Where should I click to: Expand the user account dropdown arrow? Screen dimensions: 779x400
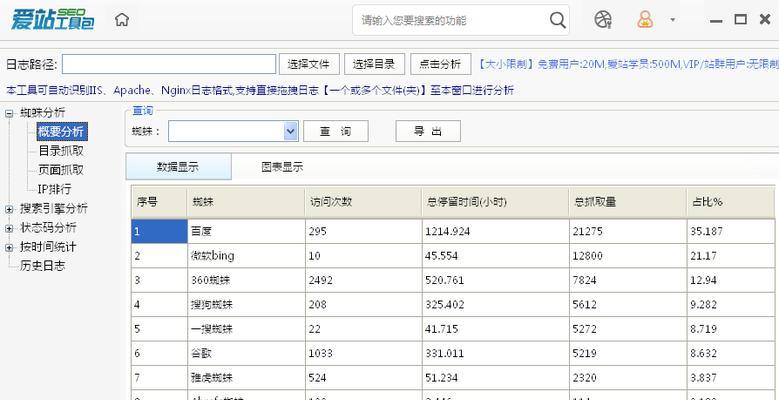click(x=673, y=20)
